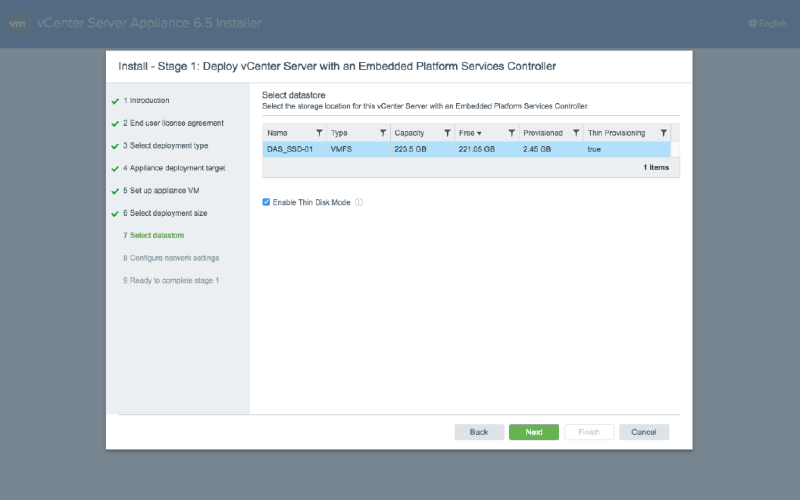Cancel the installer wizard
The image size is (800, 500).
click(643, 432)
